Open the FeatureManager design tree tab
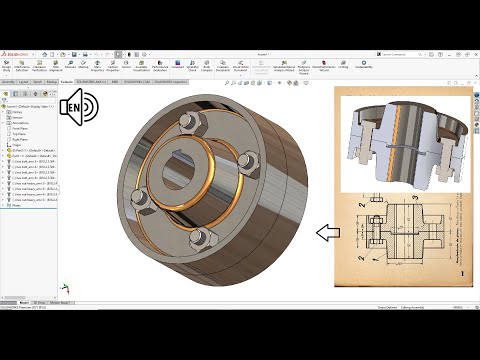The image size is (480, 360). click(6, 94)
